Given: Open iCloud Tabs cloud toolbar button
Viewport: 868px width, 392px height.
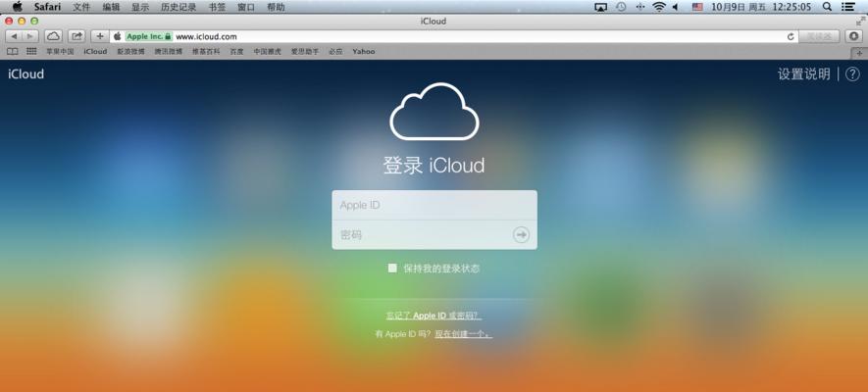Looking at the screenshot, I should 53,36.
